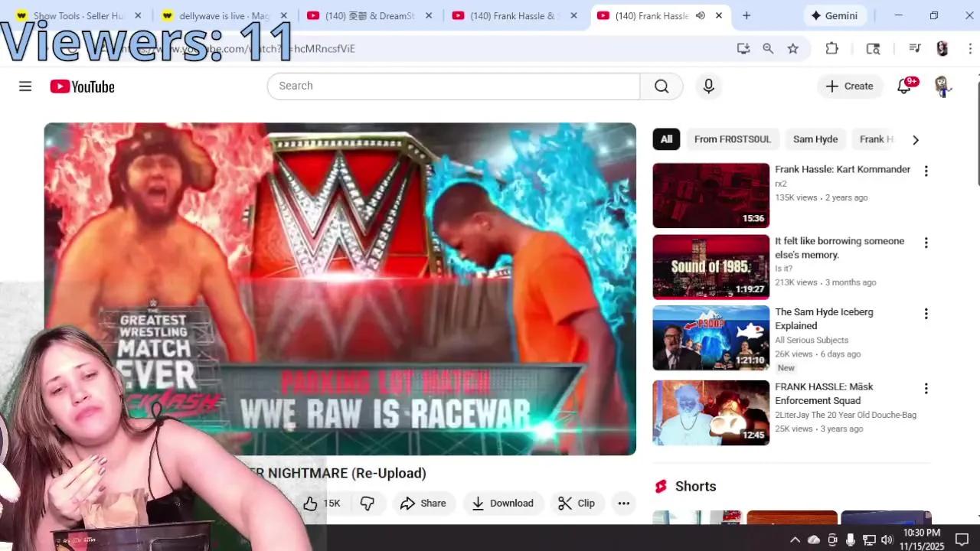Open the Chrome extensions puzzle icon

[832, 48]
